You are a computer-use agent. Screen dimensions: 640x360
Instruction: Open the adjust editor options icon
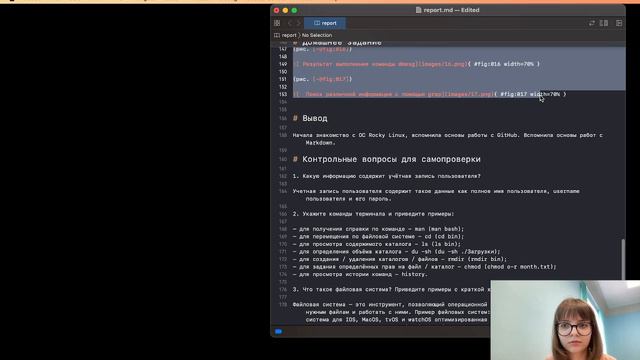coord(604,23)
